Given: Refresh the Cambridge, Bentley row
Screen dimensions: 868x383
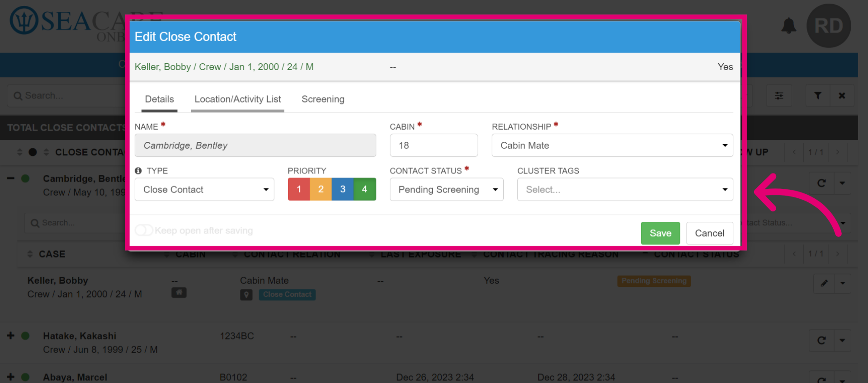Looking at the screenshot, I should (821, 183).
